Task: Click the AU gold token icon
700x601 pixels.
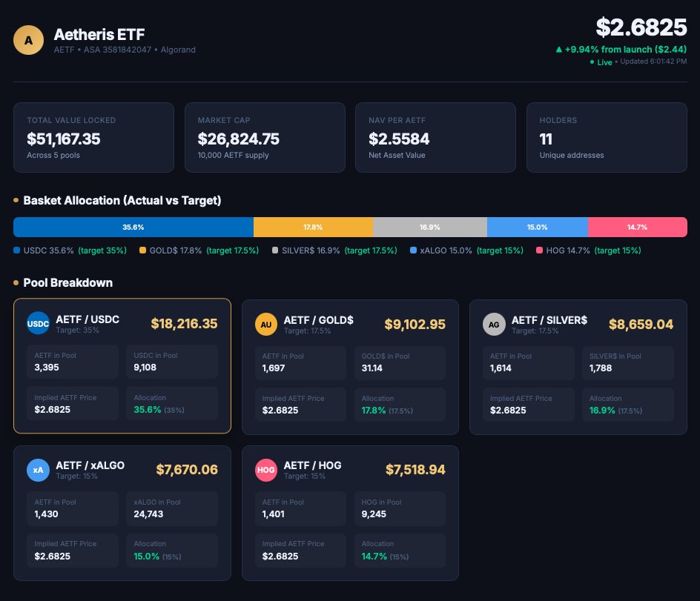Action: pyautogui.click(x=266, y=325)
